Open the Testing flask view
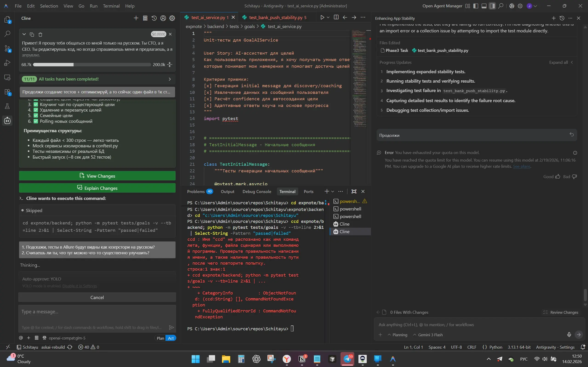Viewport: 588px width, 367px height. point(7,106)
